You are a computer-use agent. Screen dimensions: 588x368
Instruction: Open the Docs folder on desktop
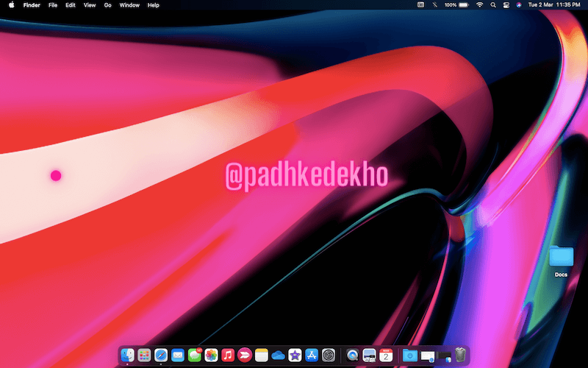pyautogui.click(x=562, y=261)
